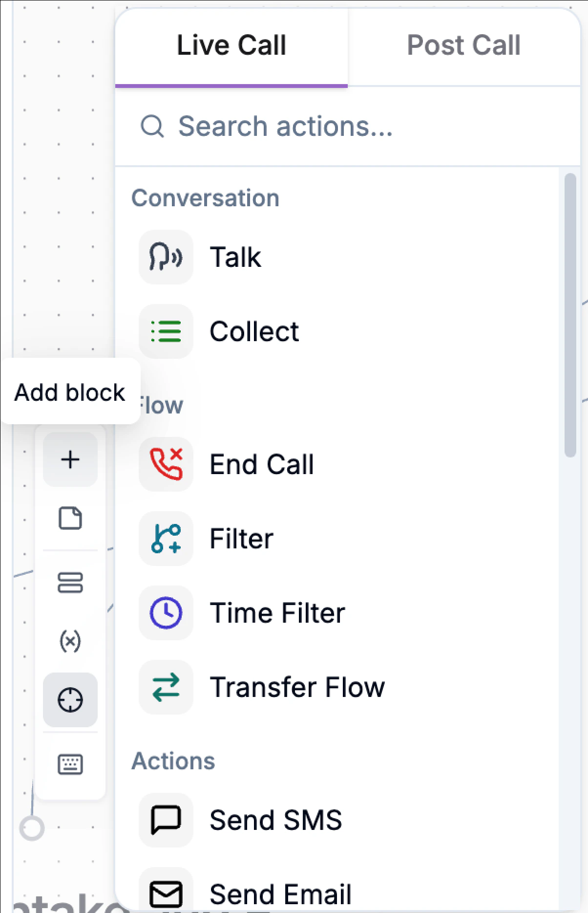Switch to the Post Call tab

(463, 45)
